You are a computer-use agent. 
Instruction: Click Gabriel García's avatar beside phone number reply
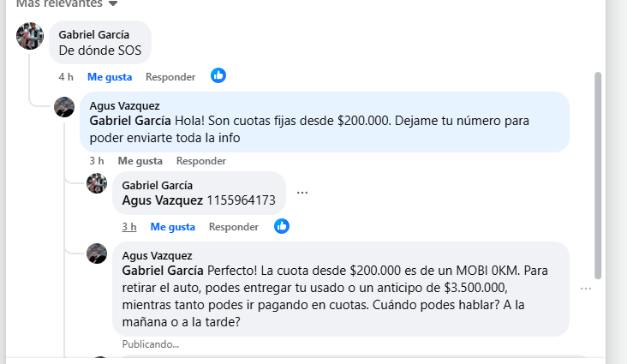(97, 184)
